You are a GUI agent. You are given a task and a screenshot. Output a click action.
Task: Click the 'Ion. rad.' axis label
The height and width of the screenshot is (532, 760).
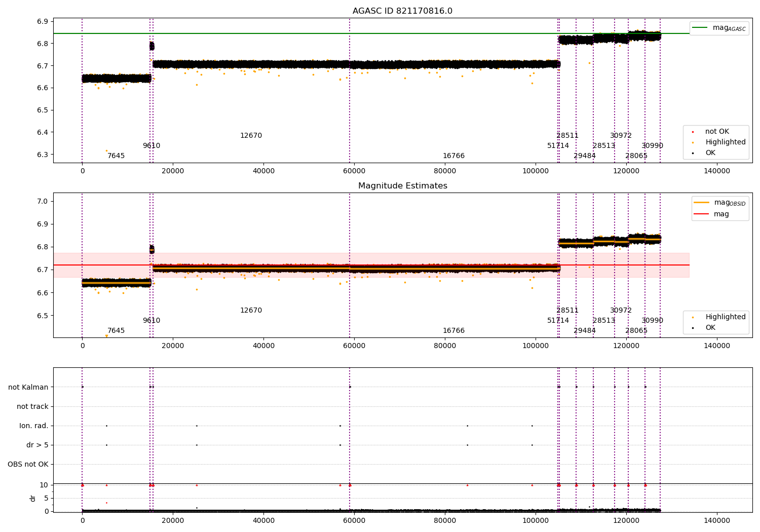point(34,426)
